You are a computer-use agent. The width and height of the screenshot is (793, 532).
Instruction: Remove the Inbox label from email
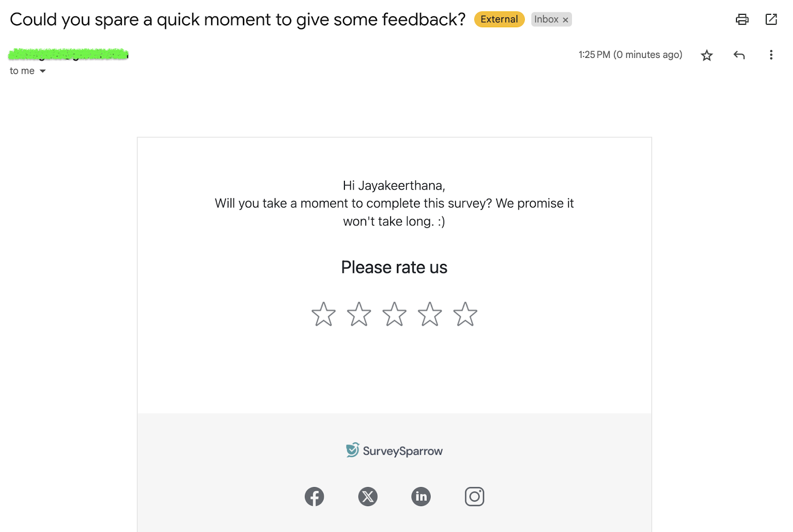tap(566, 20)
